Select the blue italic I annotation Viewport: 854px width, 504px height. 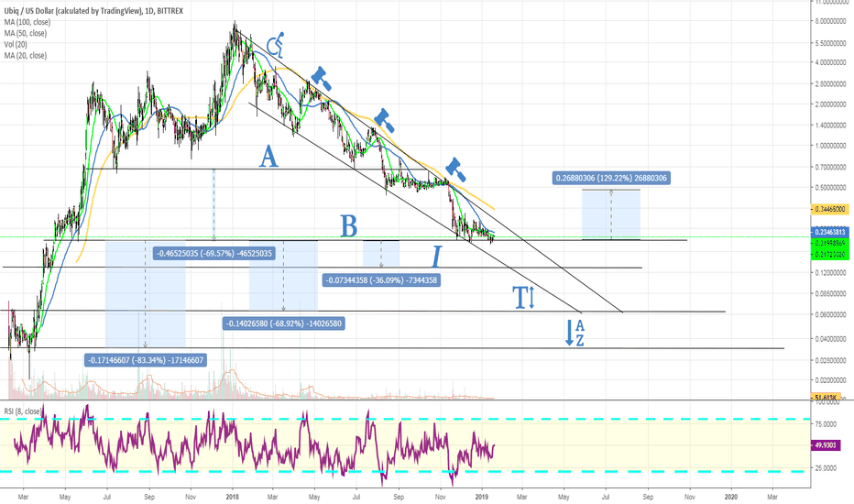tap(436, 256)
